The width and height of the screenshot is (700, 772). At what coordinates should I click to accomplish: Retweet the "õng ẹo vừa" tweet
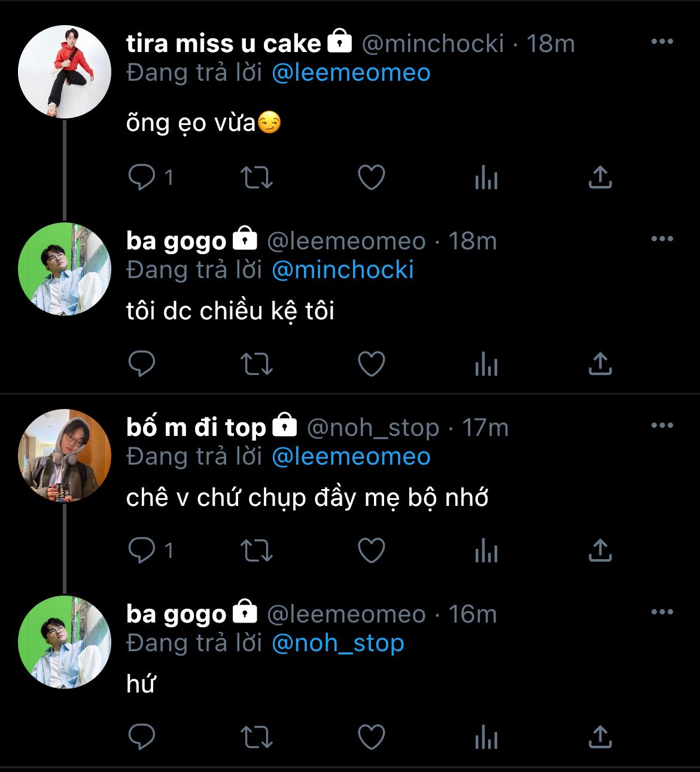(x=256, y=178)
